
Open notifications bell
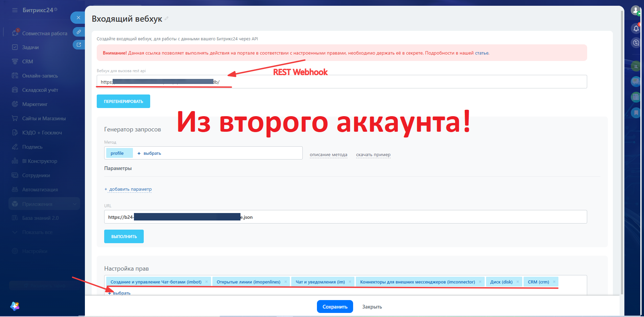tap(636, 28)
